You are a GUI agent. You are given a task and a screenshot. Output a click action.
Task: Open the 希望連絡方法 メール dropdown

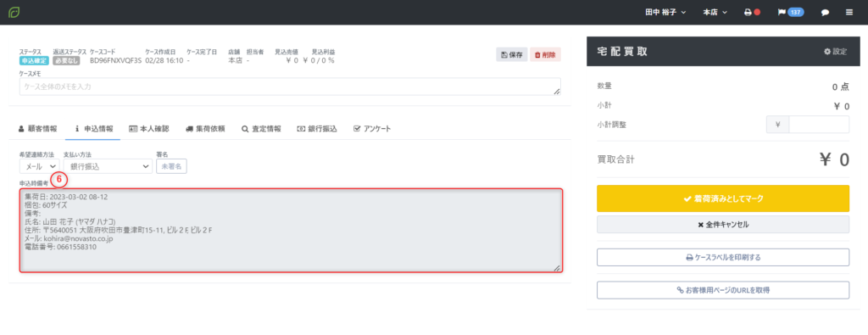pos(39,166)
